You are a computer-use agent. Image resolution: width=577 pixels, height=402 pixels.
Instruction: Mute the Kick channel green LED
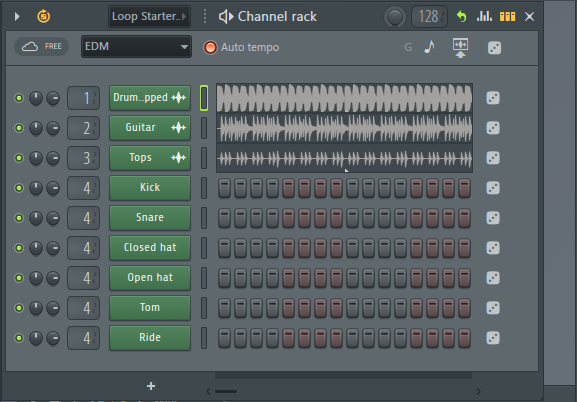click(19, 188)
